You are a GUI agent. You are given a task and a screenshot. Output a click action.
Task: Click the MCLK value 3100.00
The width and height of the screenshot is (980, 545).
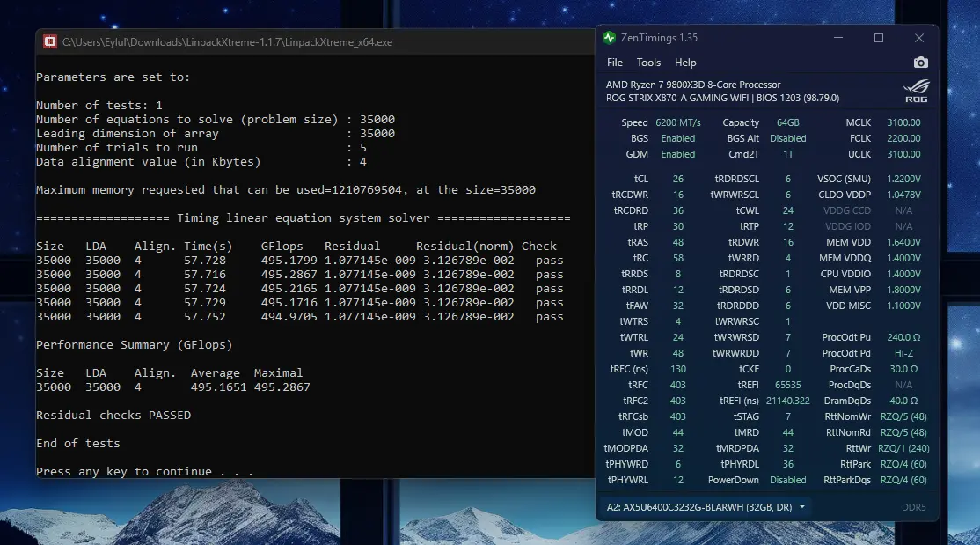pos(903,122)
